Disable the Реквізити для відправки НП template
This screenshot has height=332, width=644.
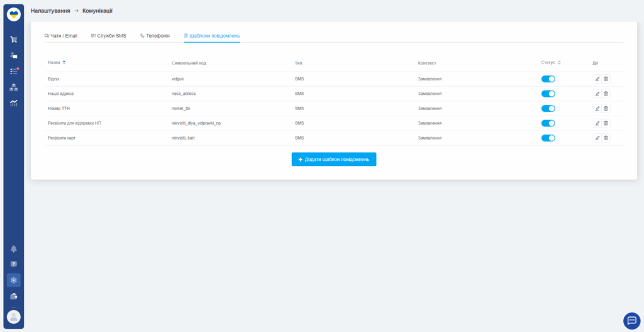tap(548, 123)
